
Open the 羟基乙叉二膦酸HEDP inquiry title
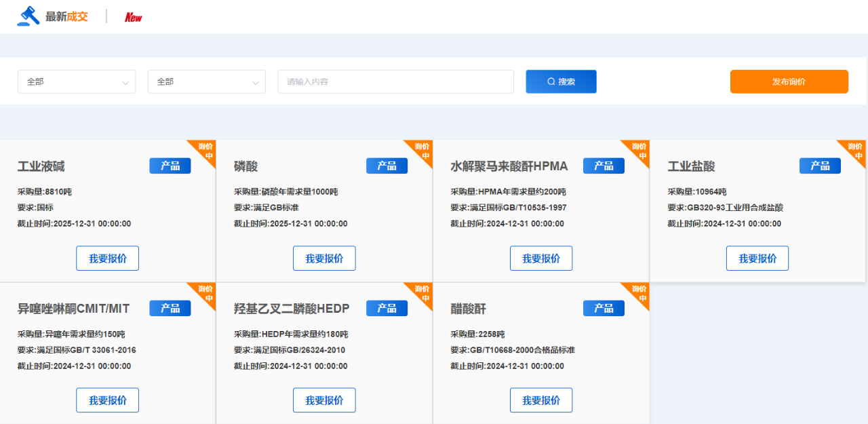click(x=292, y=309)
